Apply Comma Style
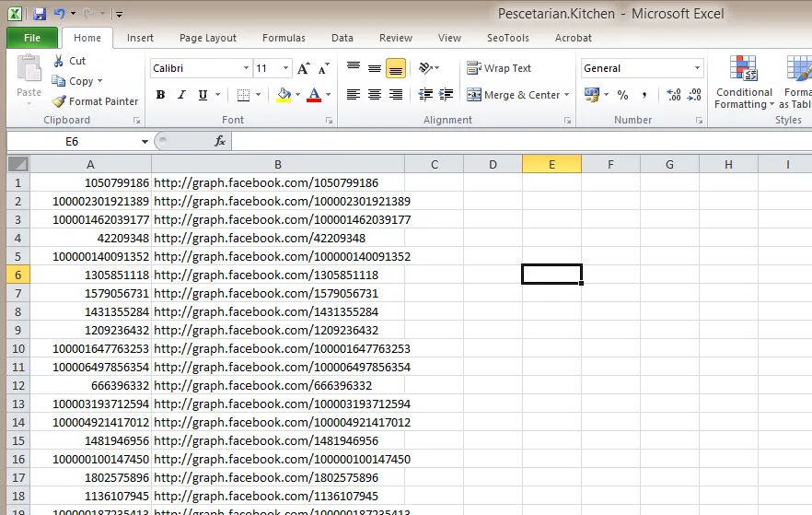This screenshot has height=515, width=812. click(x=644, y=95)
